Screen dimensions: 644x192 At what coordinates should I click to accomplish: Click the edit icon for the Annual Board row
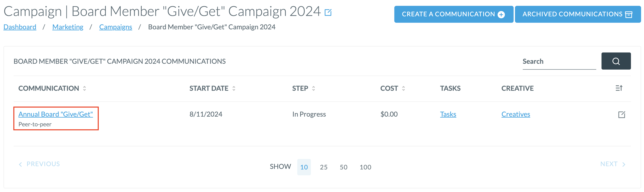click(622, 114)
